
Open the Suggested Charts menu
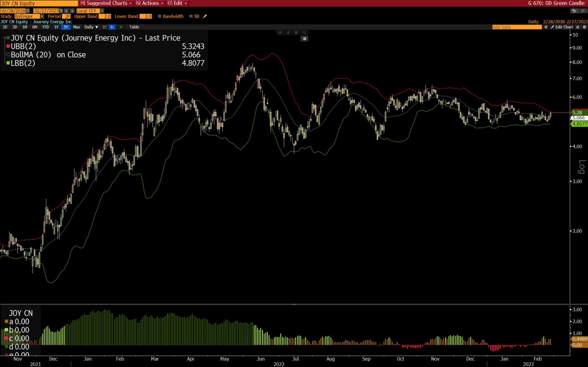106,3
